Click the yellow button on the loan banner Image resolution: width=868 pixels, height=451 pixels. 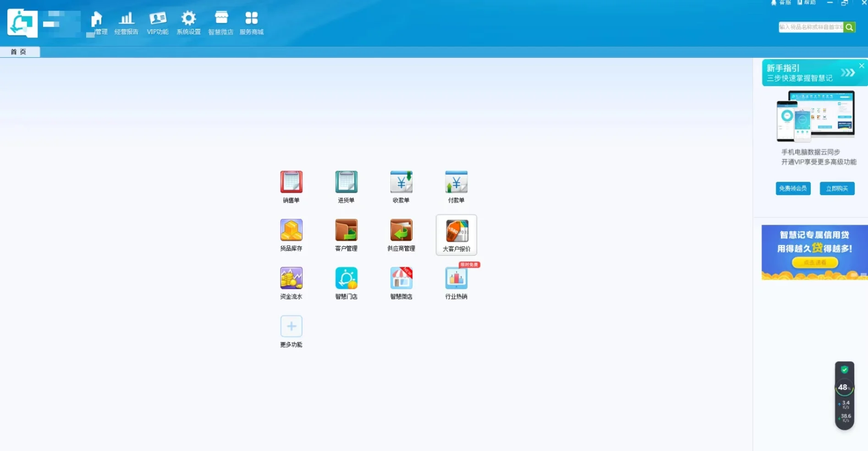pyautogui.click(x=815, y=263)
